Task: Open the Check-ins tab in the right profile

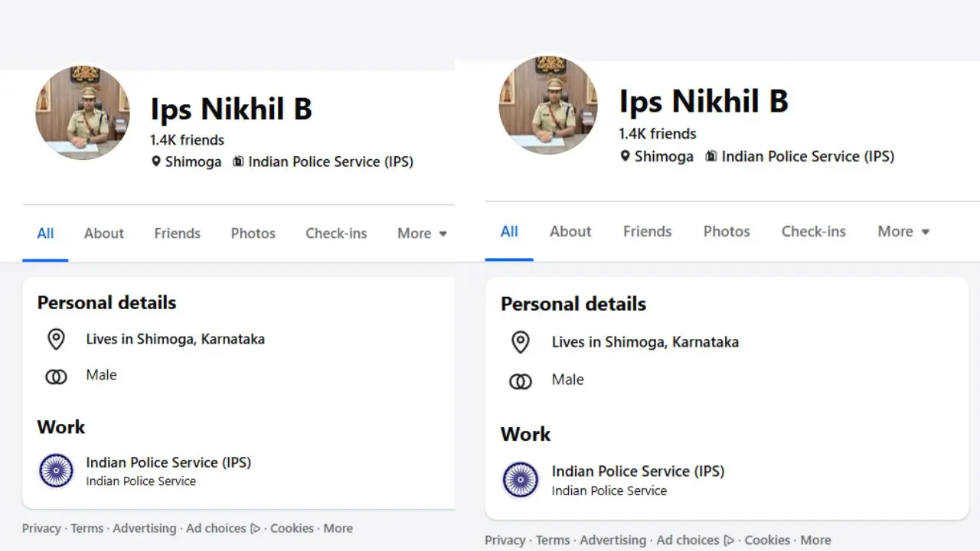Action: (x=814, y=231)
